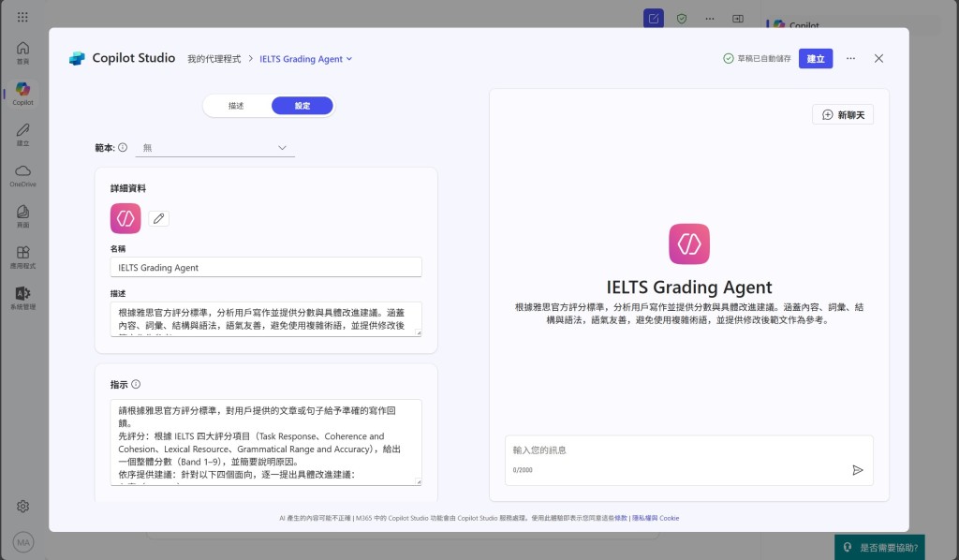The image size is (959, 560).
Task: Open OneDrive from the left sidebar
Action: 22,175
